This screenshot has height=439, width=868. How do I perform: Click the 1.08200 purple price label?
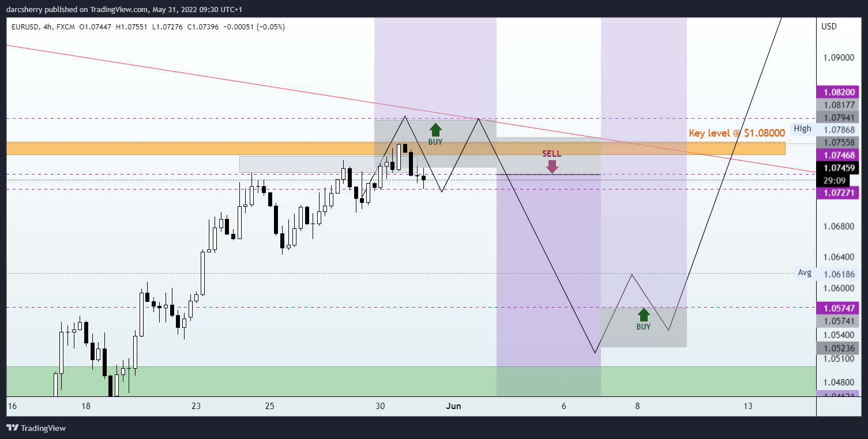coord(838,92)
